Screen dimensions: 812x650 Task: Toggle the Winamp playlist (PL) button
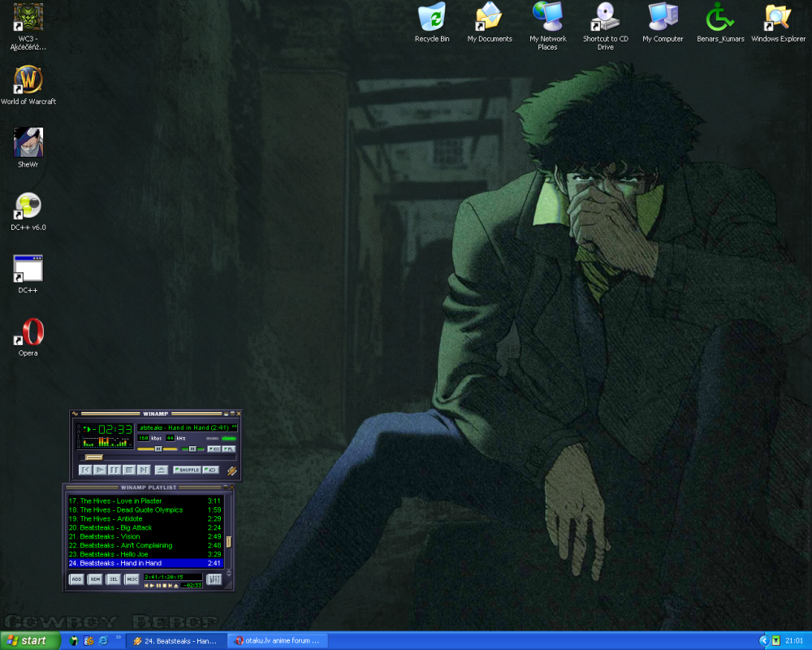pos(229,448)
